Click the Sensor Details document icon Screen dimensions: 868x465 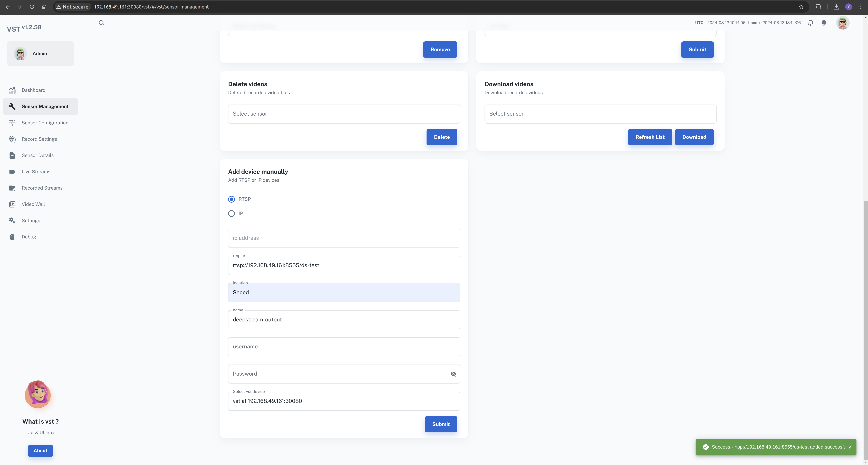pos(12,155)
